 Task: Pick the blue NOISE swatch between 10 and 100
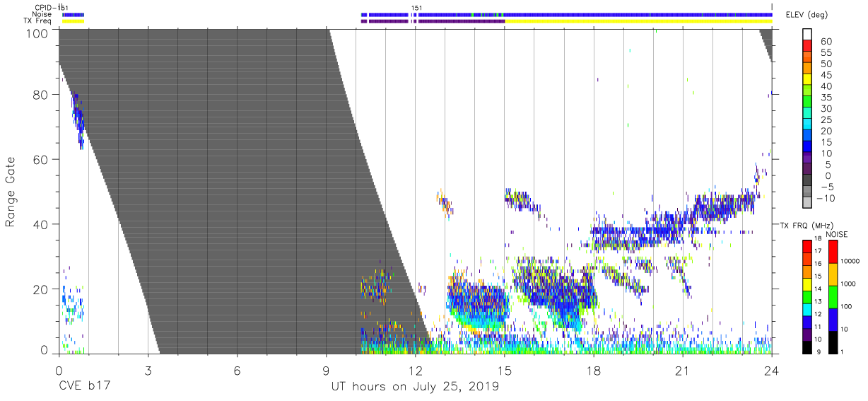click(x=833, y=320)
